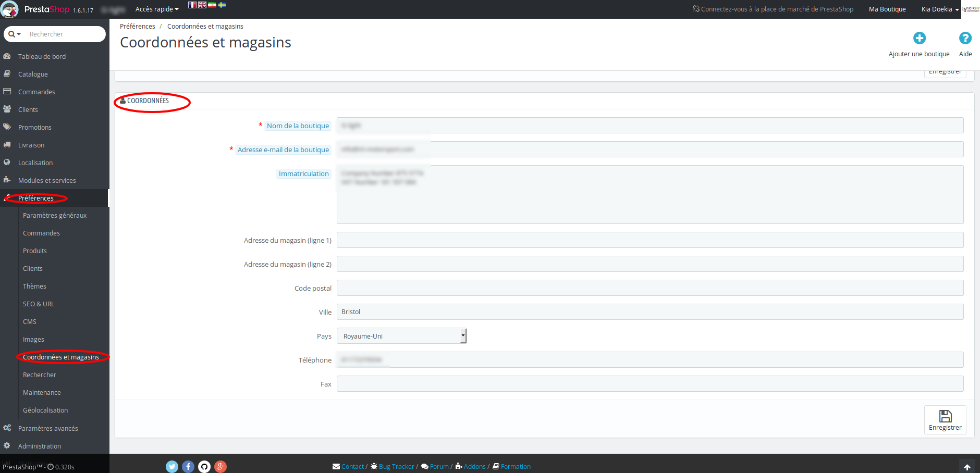
Task: Click the Aide help question mark icon
Action: [965, 38]
